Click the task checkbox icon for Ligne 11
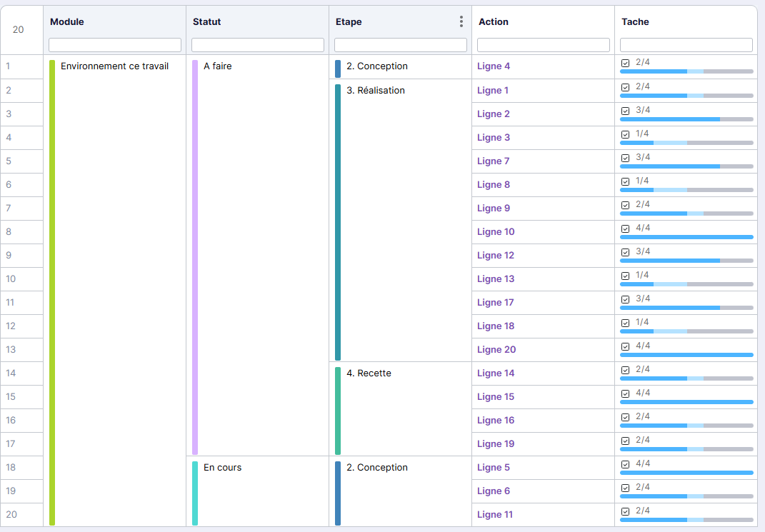Viewport: 765px width, 532px height. point(626,511)
